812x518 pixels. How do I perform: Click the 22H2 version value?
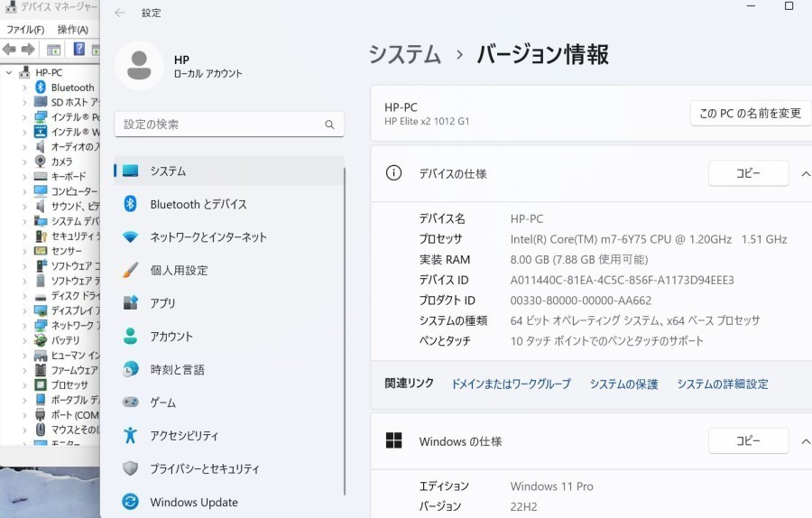523,506
